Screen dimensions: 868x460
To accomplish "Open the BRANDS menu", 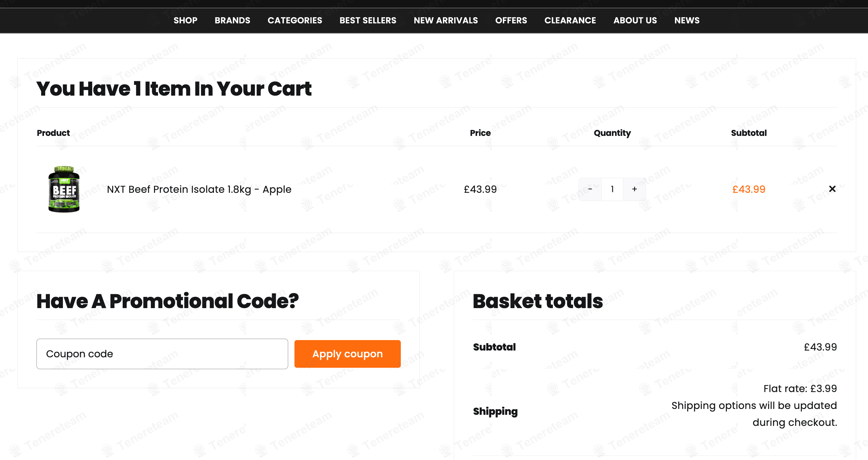I will 232,20.
